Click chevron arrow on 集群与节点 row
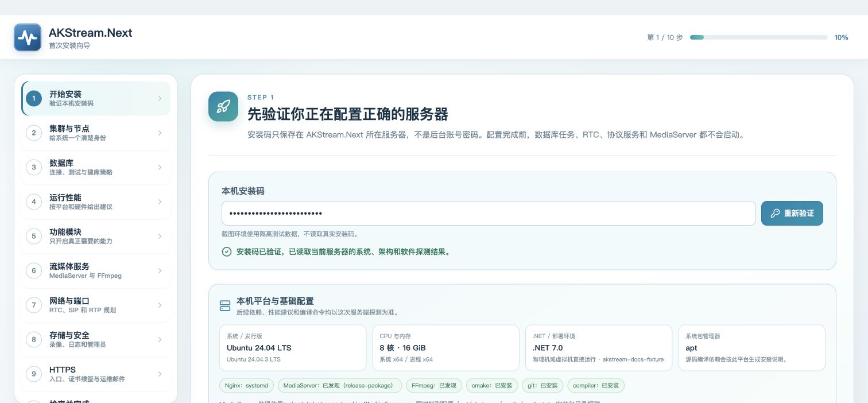This screenshot has width=868, height=403. (x=160, y=133)
